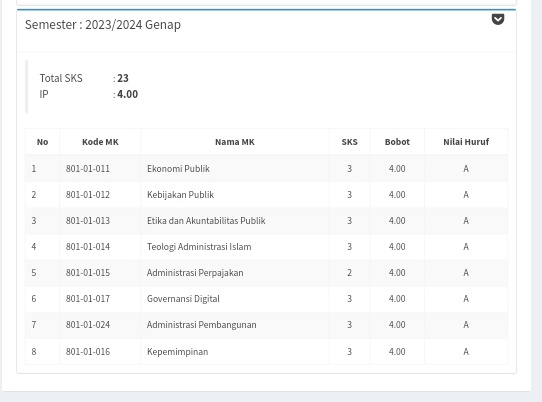Select course code 801-01-013
This screenshot has height=402, width=542.
[88, 221]
